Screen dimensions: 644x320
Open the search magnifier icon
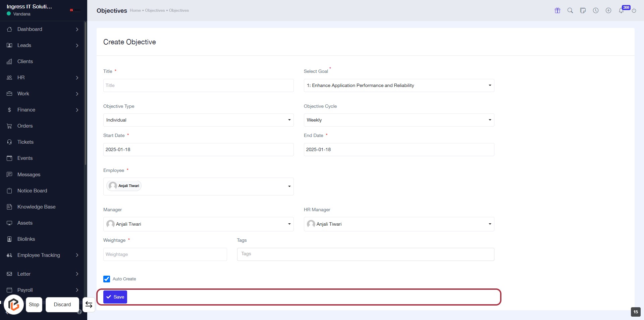click(570, 10)
